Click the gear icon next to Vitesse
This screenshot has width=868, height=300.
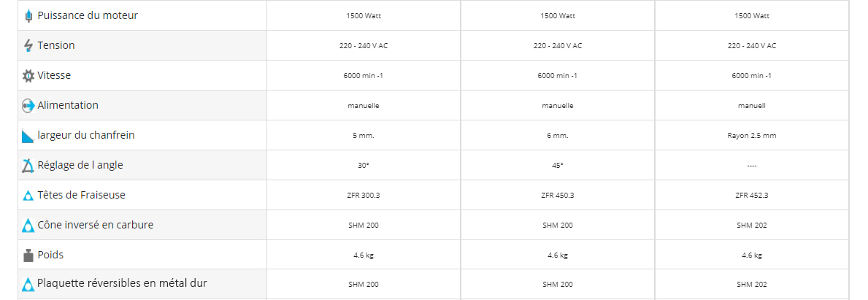coord(28,76)
